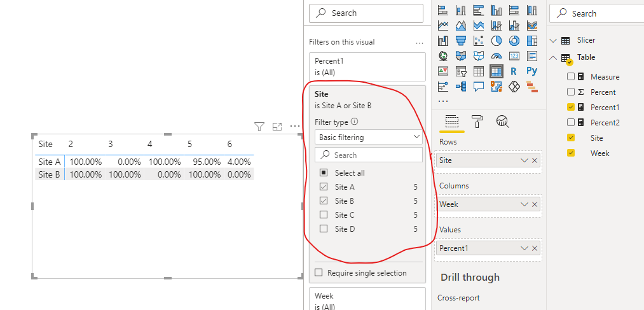Remove Percent1 from the Values well
This screenshot has height=310, width=644.
535,248
